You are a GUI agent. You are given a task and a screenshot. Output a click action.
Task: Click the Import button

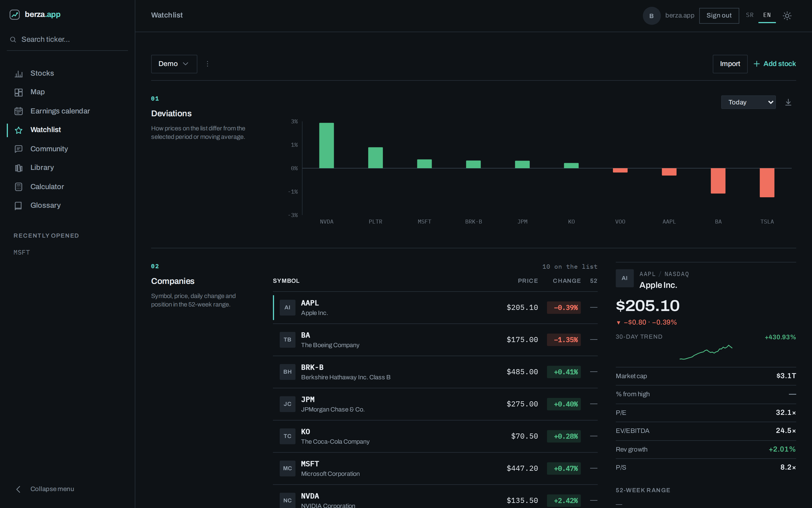point(730,64)
